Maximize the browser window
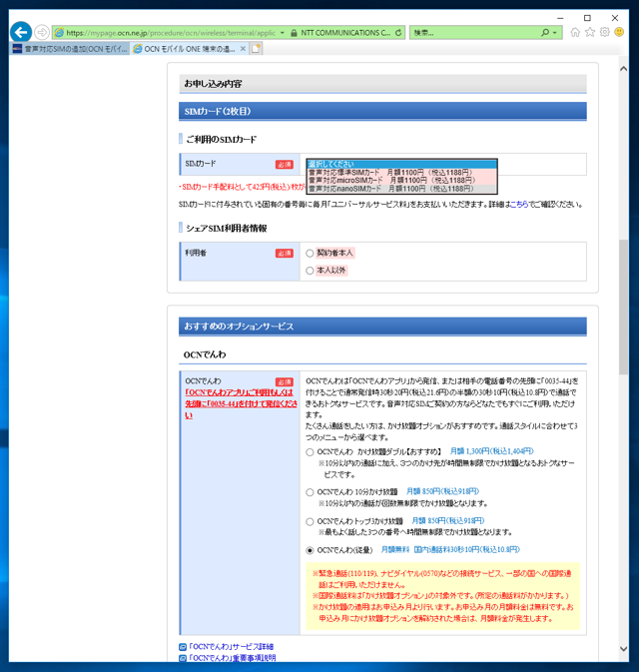 point(587,18)
